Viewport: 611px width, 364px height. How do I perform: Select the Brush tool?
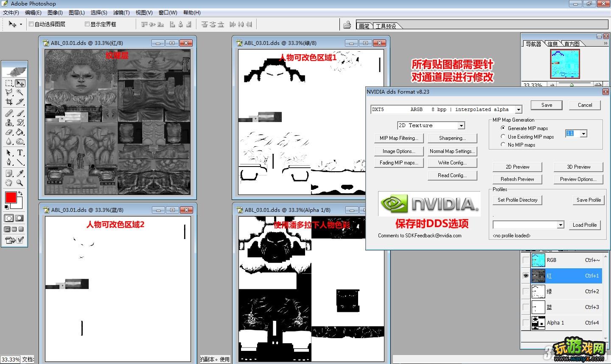pos(20,113)
